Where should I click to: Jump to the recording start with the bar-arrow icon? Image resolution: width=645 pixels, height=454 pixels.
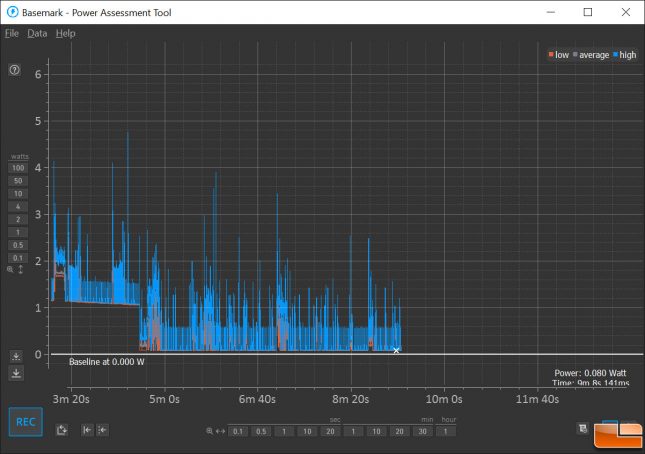(x=87, y=430)
